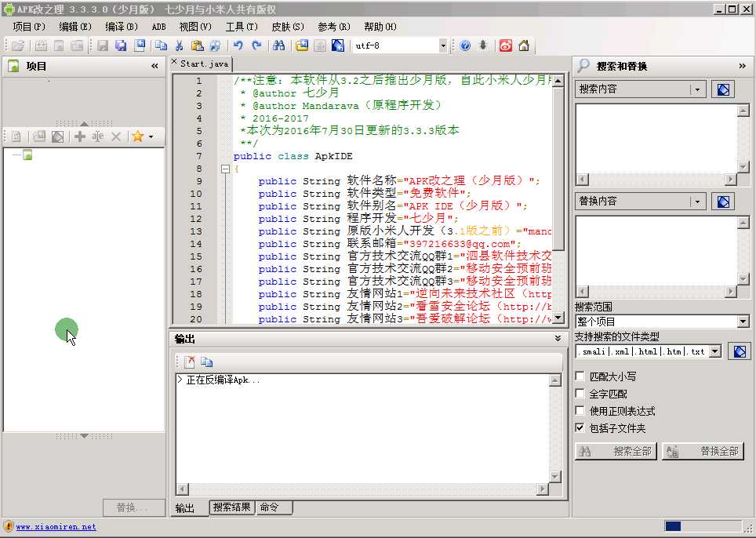
Task: Collapse the 项目 panel with double chevron
Action: tap(154, 66)
